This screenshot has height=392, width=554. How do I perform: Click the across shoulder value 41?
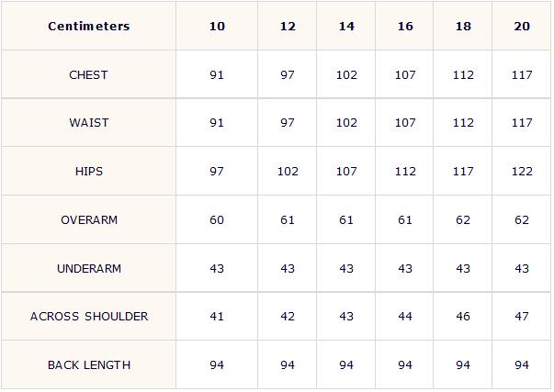pyautogui.click(x=217, y=317)
